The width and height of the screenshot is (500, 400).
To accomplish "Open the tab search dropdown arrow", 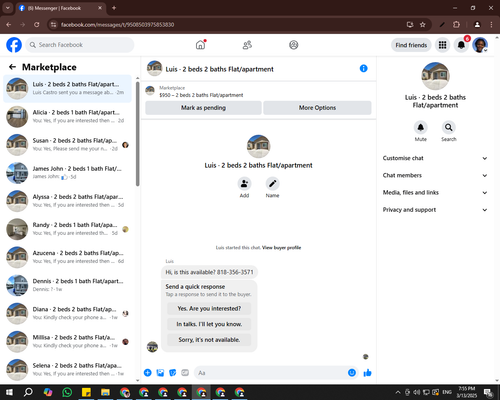I will pyautogui.click(x=7, y=8).
